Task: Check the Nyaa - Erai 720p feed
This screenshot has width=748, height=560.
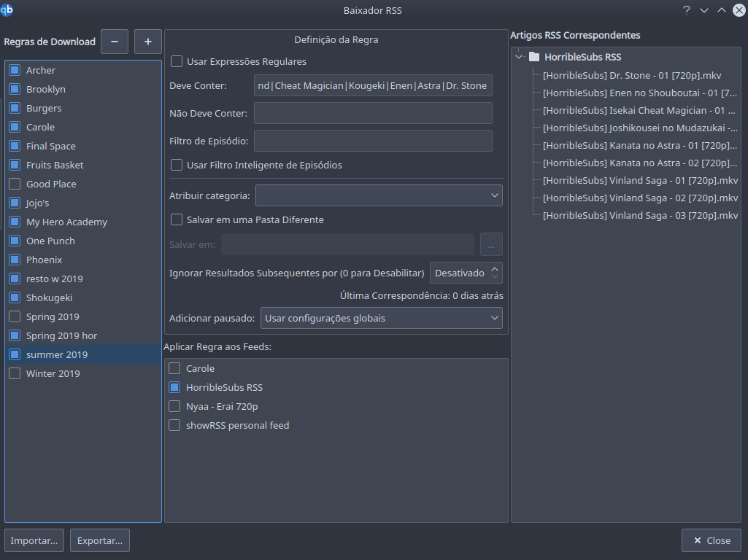Action: [174, 406]
